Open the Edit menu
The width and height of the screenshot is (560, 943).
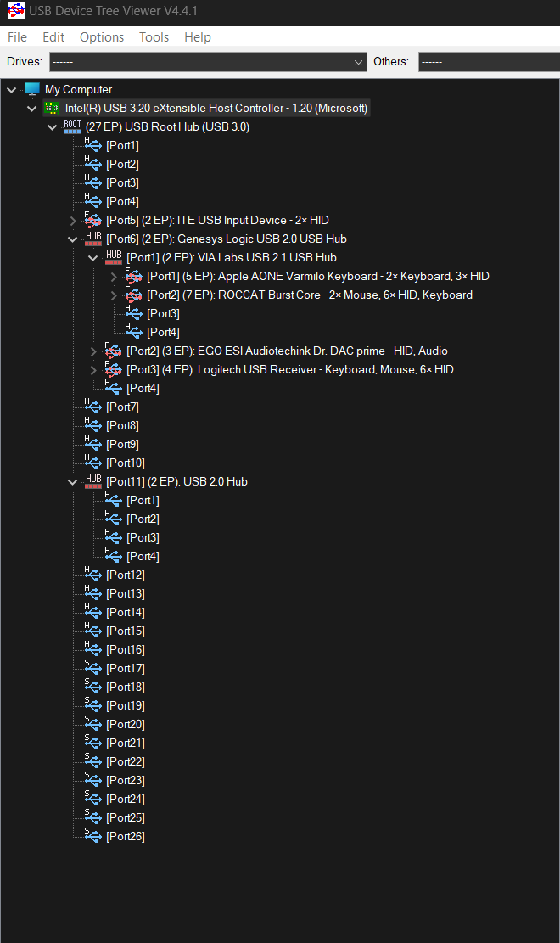tap(53, 37)
